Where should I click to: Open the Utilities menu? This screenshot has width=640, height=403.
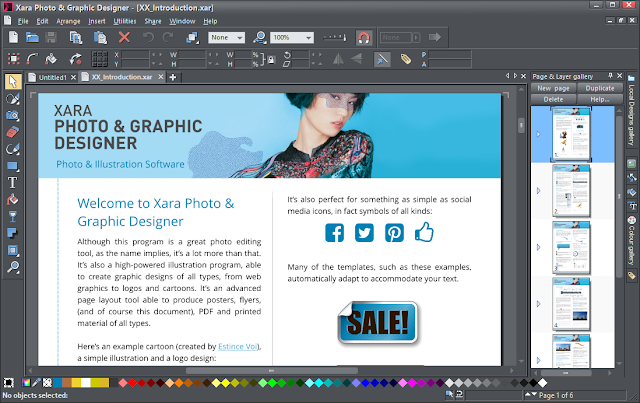coord(125,21)
